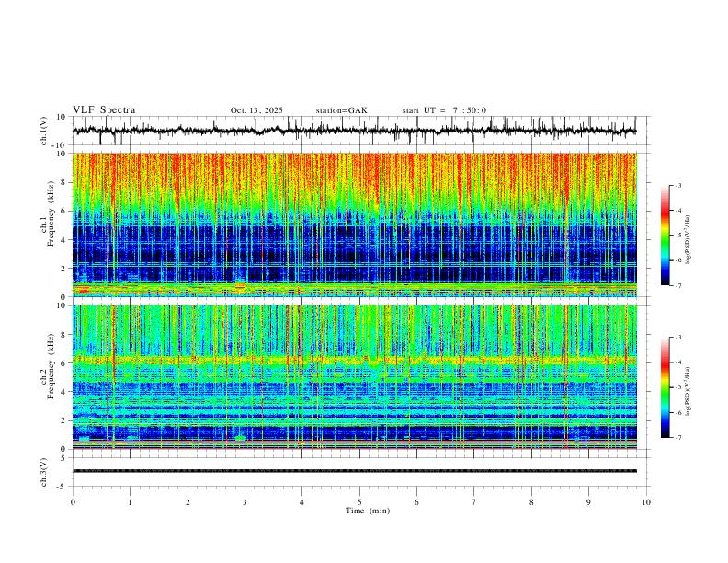Click time axis tick label '10'
728x563 pixels.
(646, 502)
